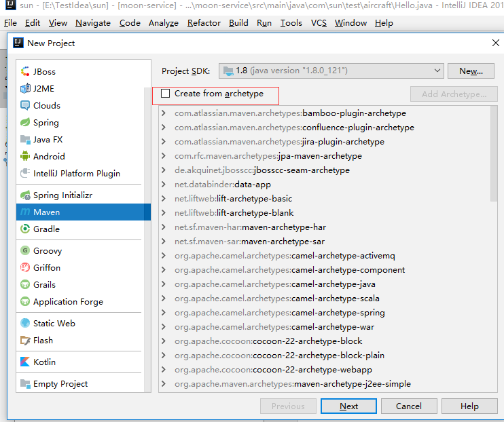The width and height of the screenshot is (504, 422).
Task: Select the Spring Initializr icon
Action: point(25,195)
